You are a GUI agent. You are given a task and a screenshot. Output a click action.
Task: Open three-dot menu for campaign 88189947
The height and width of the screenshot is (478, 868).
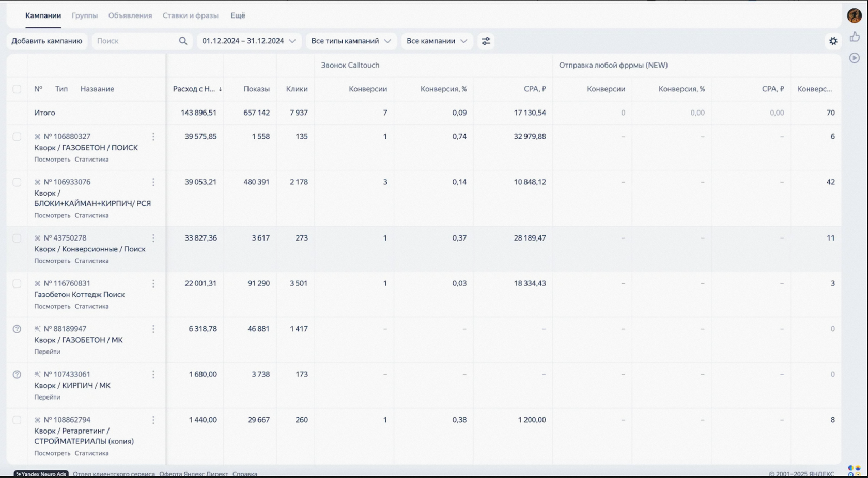pos(153,329)
